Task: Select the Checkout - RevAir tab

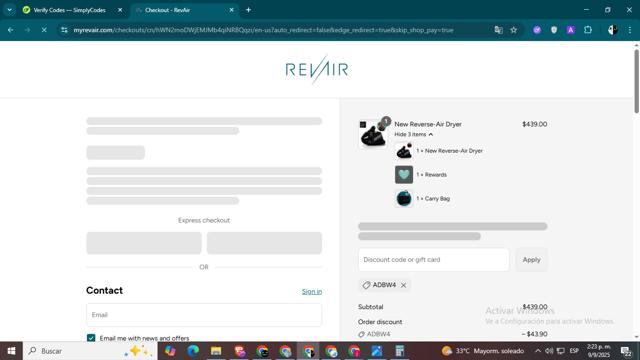Action: 167,10
